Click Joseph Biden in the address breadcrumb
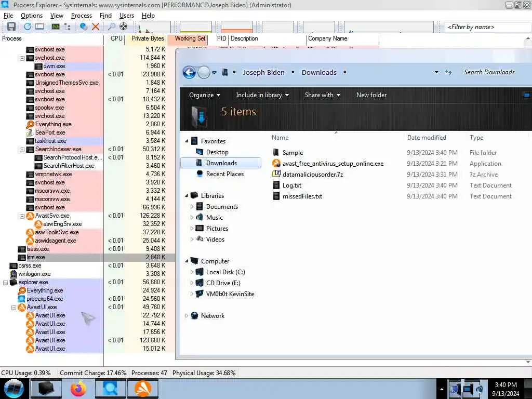This screenshot has width=532, height=399. pyautogui.click(x=263, y=72)
